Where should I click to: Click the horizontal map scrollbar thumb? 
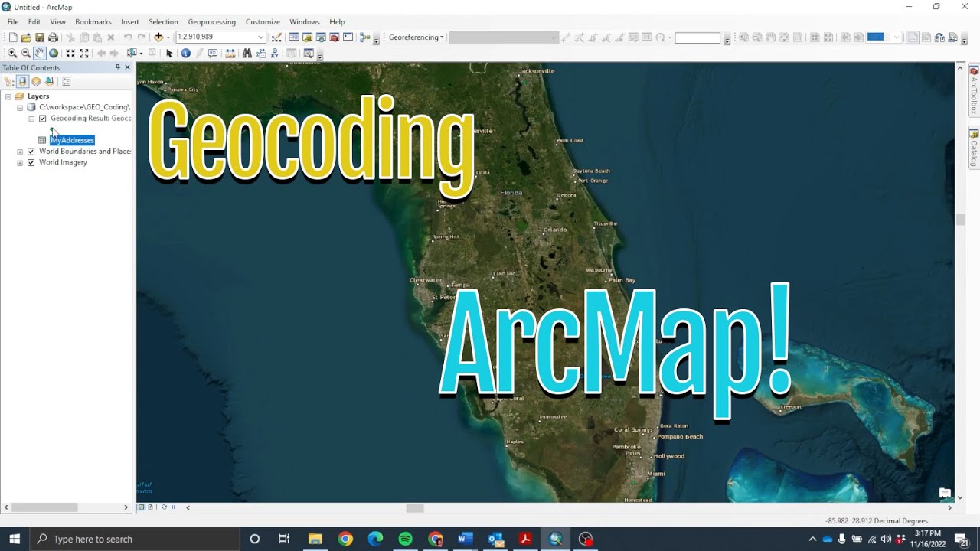coord(415,507)
